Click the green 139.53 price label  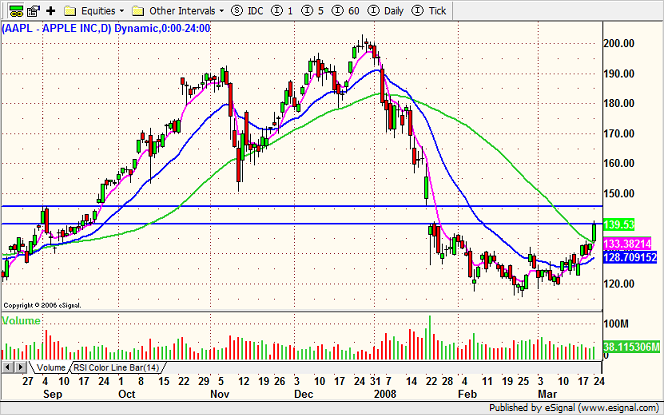pos(619,224)
